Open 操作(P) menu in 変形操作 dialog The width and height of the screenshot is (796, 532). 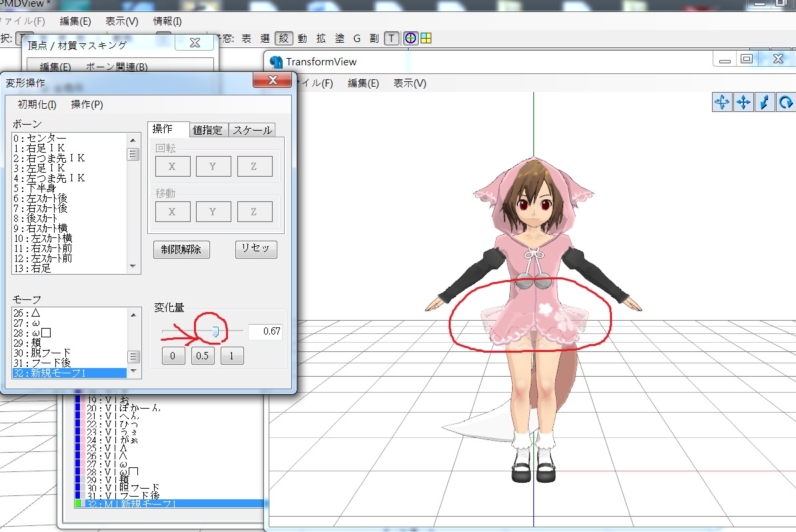click(87, 105)
